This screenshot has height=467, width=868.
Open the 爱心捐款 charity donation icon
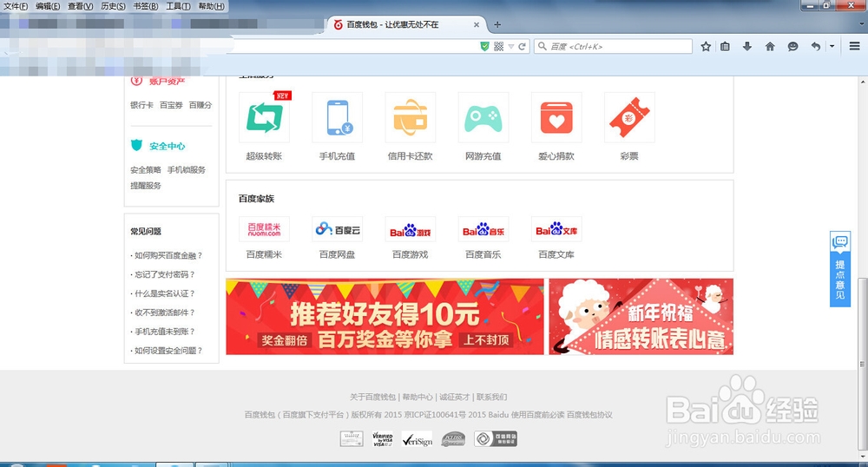556,117
